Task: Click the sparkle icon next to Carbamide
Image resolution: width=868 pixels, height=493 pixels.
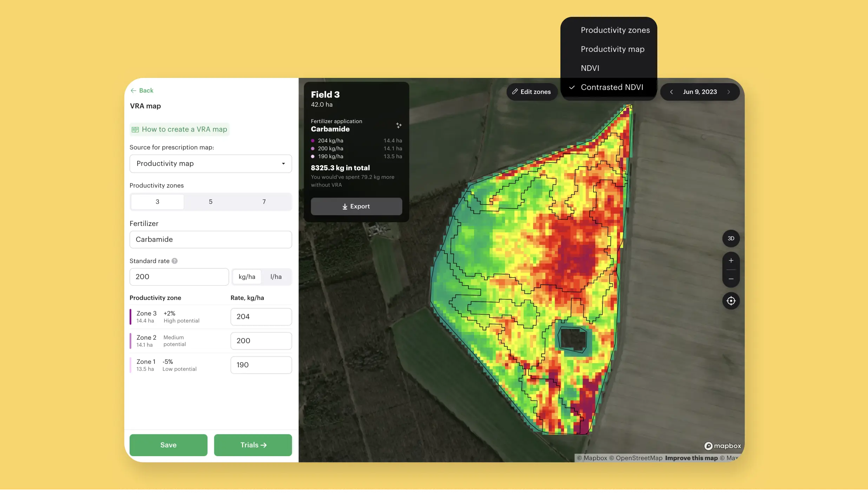Action: [x=399, y=125]
